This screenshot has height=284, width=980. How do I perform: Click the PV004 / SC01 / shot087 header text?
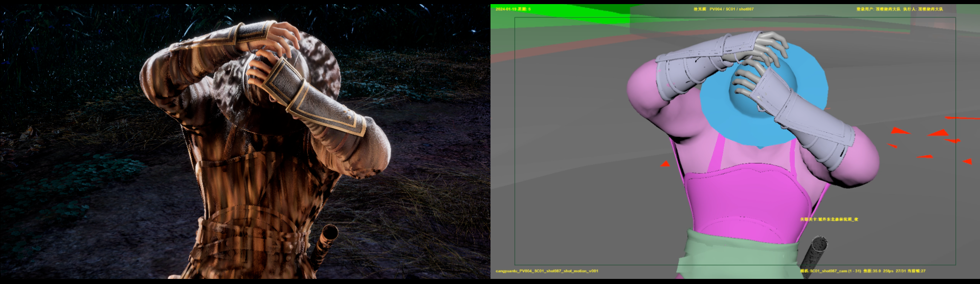click(x=731, y=9)
